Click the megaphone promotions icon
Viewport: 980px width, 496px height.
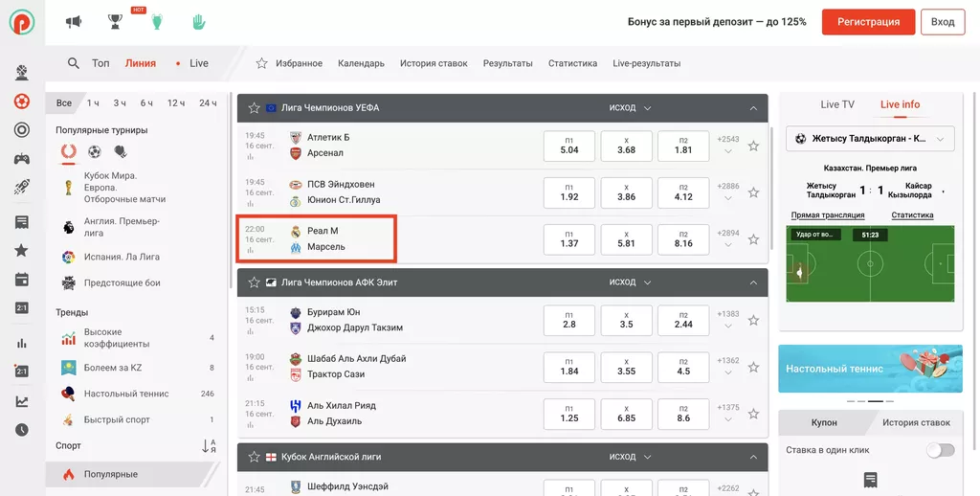pos(74,21)
